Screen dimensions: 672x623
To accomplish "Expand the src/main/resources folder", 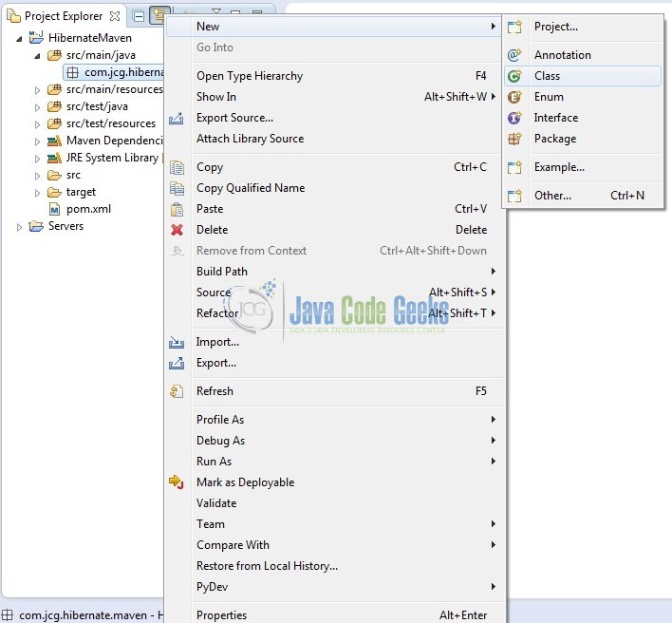I will (x=37, y=90).
